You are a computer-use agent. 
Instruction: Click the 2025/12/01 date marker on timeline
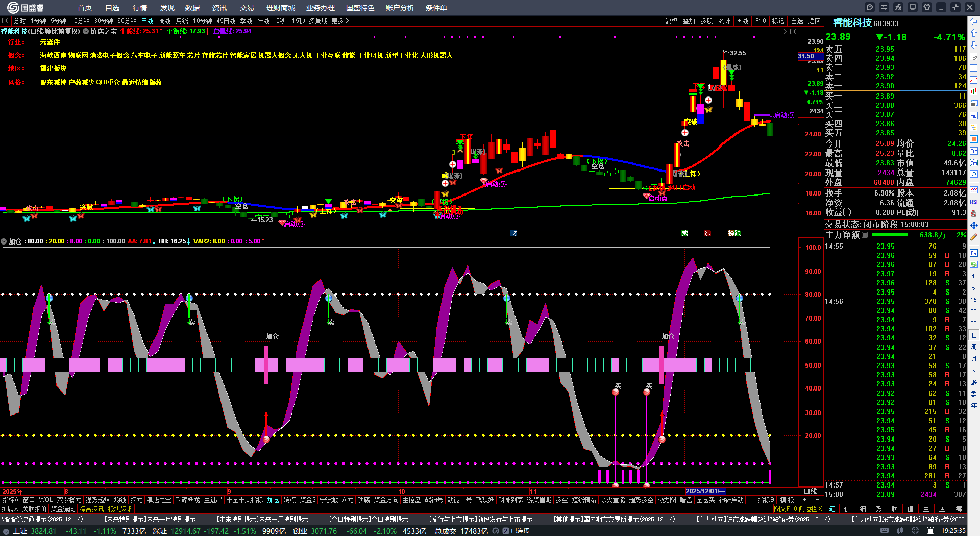click(x=705, y=491)
